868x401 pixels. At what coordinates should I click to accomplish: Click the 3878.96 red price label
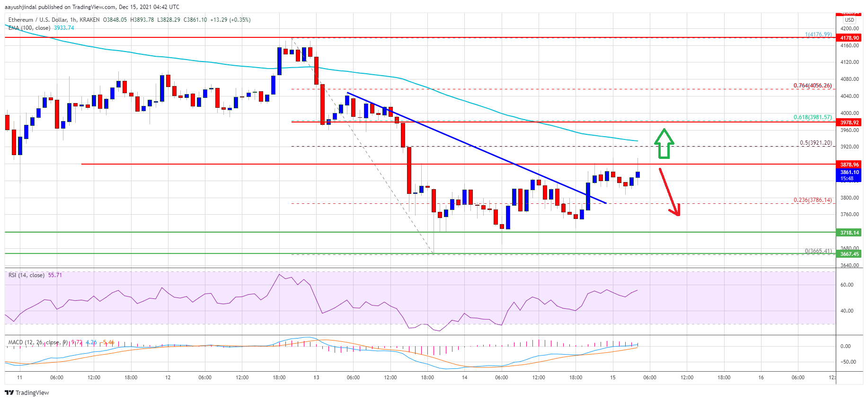pyautogui.click(x=850, y=165)
